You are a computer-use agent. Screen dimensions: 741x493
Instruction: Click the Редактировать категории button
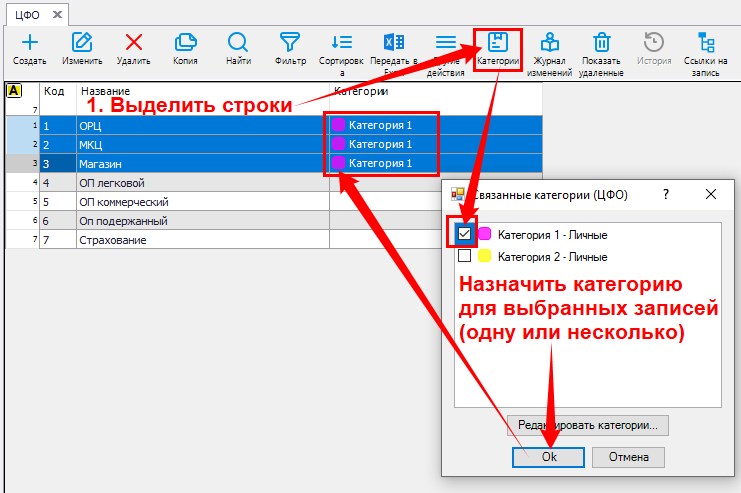588,425
